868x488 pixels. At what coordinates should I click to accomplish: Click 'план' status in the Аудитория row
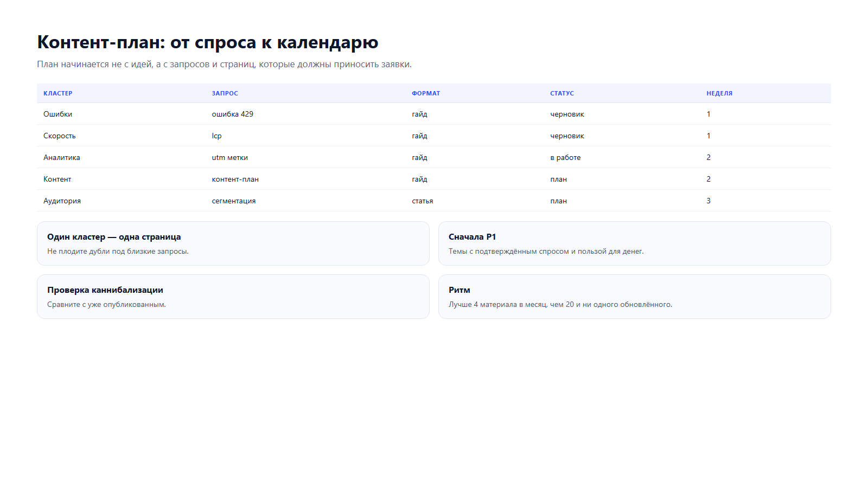[559, 201]
